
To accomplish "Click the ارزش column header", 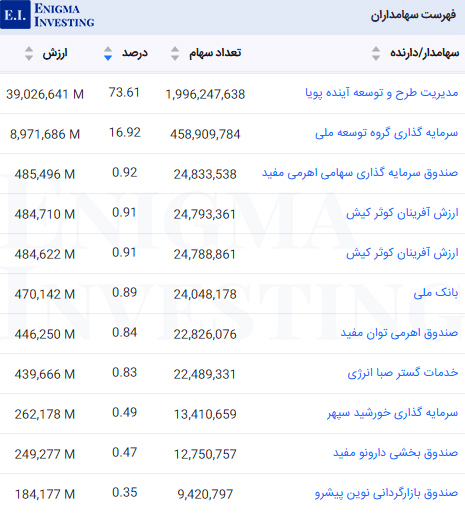I will (55, 53).
